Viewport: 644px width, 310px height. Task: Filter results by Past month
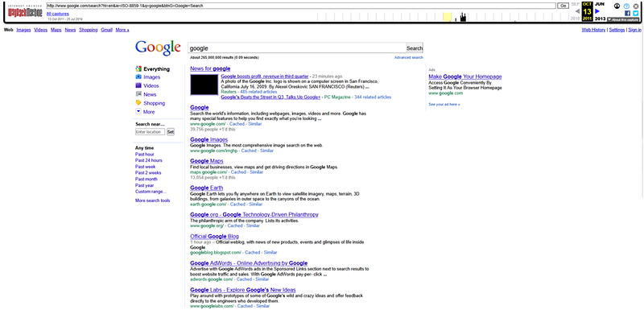[147, 179]
